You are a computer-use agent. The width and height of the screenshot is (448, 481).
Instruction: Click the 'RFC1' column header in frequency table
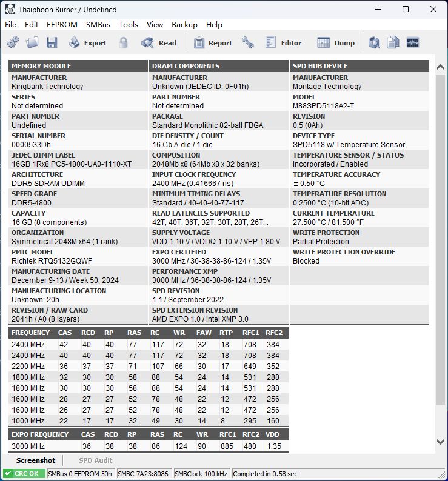[250, 333]
